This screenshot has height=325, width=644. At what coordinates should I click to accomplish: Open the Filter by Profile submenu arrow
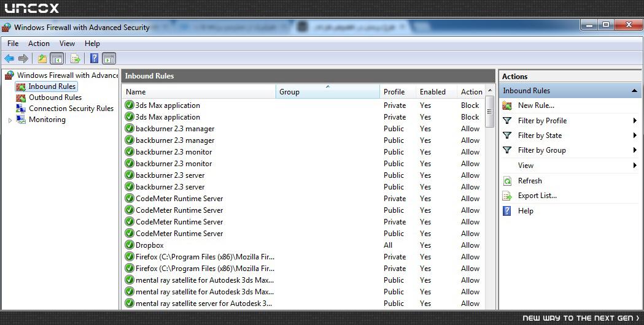635,121
